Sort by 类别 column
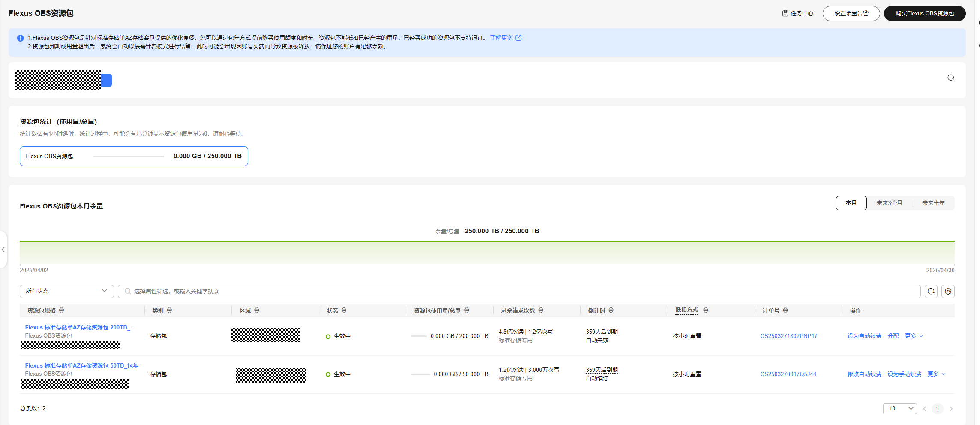The height and width of the screenshot is (425, 980). tap(169, 310)
